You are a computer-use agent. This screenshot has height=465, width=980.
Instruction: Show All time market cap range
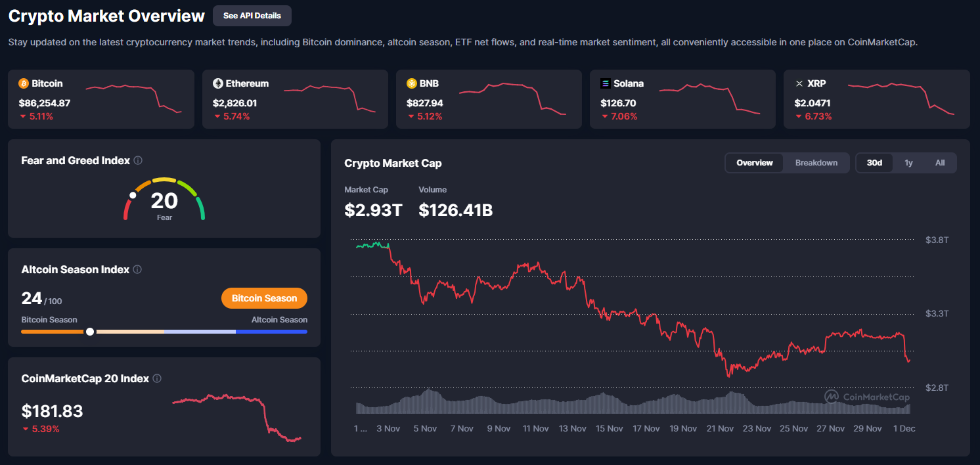pos(940,163)
